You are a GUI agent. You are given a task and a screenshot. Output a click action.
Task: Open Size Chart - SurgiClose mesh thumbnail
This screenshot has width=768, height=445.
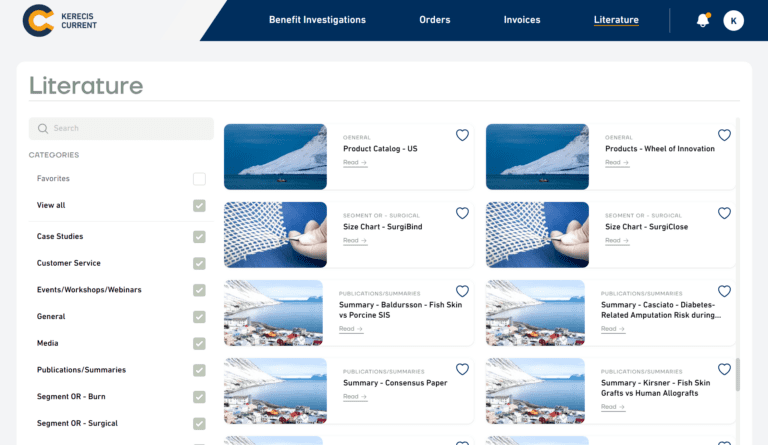(537, 234)
